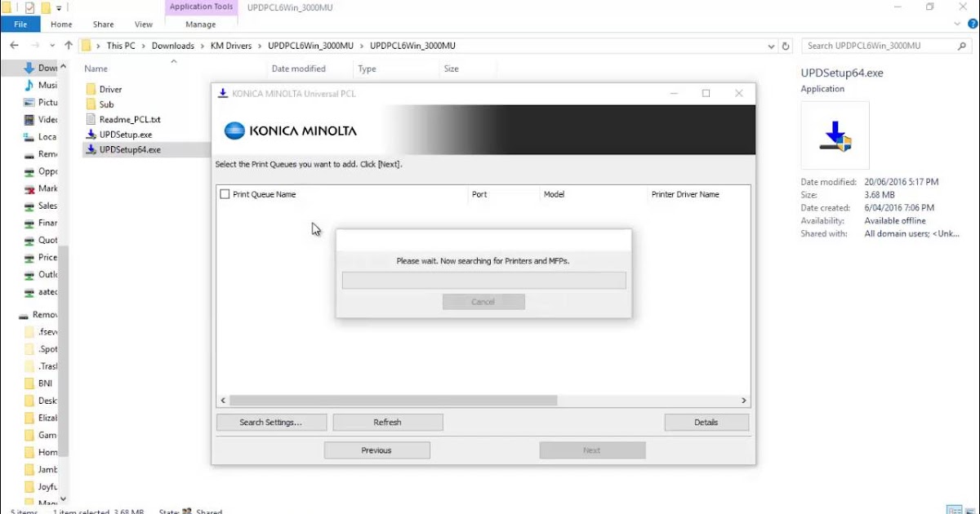Open the Outlook network drive

(x=40, y=274)
